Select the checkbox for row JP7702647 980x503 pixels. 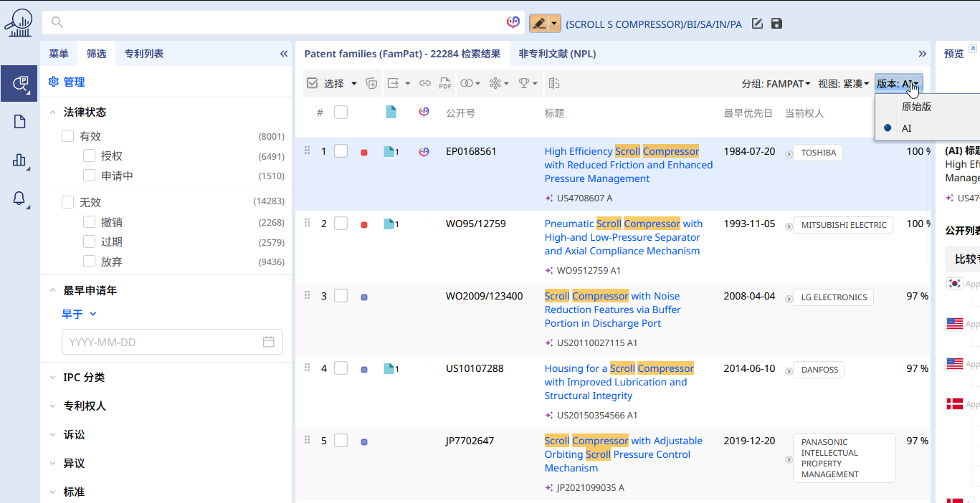point(341,441)
